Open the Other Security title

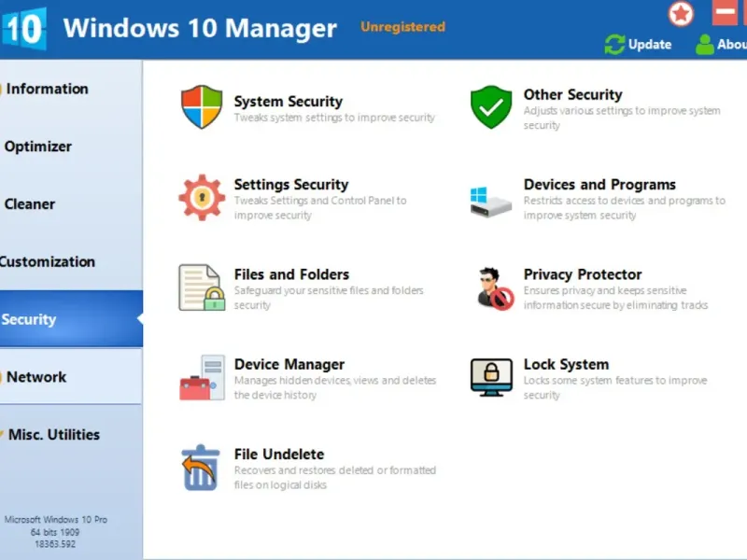pyautogui.click(x=572, y=94)
